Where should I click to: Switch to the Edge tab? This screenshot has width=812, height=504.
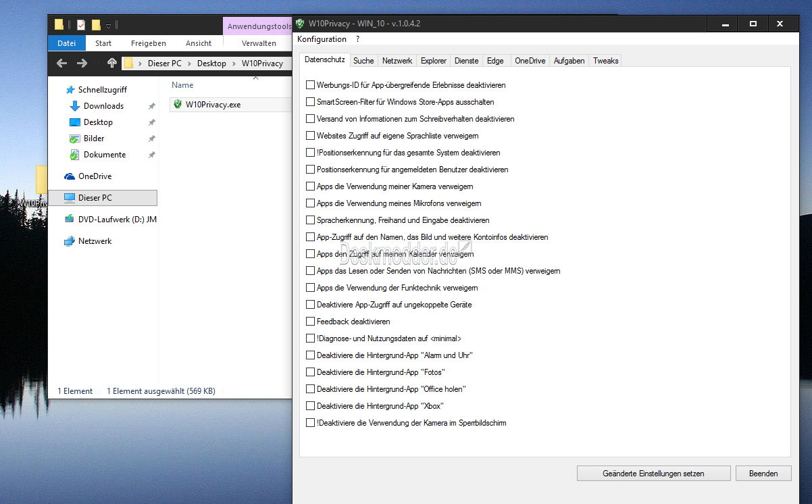pyautogui.click(x=496, y=61)
